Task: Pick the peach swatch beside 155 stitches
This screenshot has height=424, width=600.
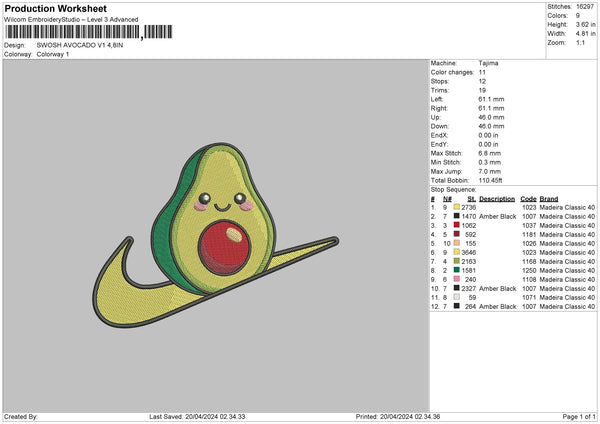Action: click(x=457, y=243)
